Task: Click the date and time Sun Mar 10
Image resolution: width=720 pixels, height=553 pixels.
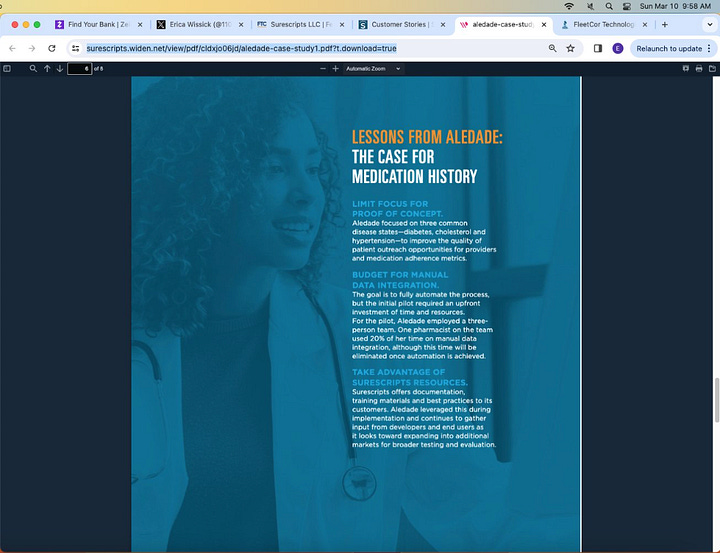Action: (675, 6)
